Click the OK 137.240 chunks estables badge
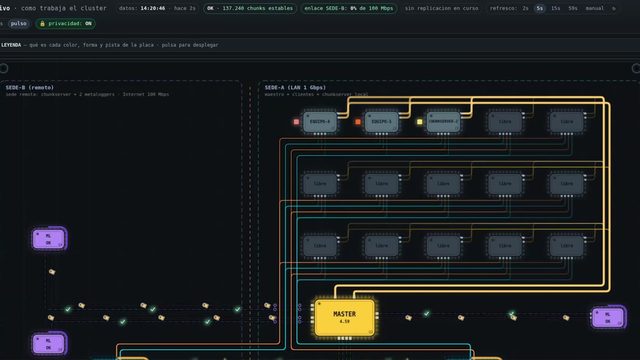 pos(250,8)
